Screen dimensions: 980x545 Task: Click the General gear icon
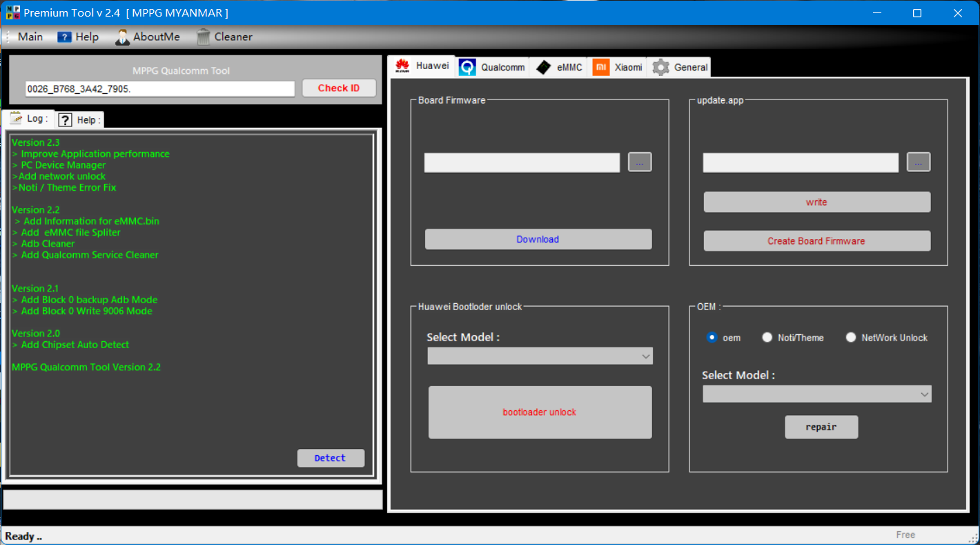(x=660, y=67)
